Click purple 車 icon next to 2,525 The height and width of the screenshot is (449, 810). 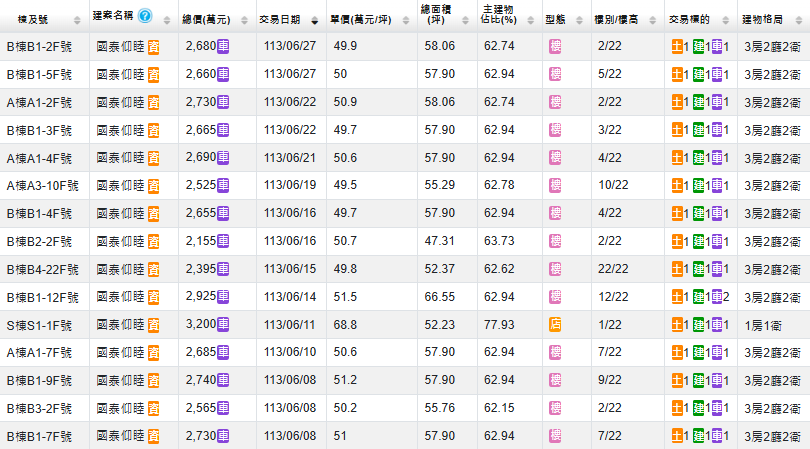pos(223,185)
